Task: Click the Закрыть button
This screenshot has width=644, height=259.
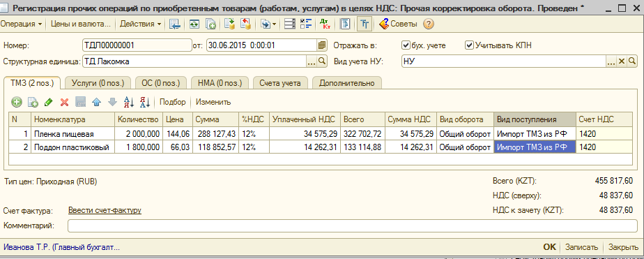Action: pyautogui.click(x=624, y=247)
